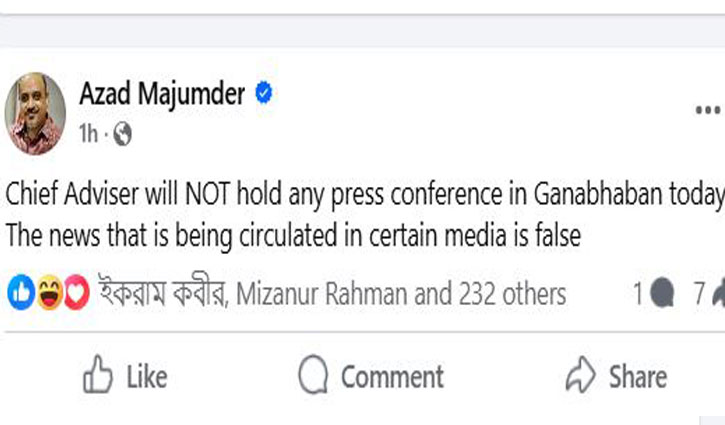
Task: Click the sentence about false news circulating
Action: 294,236
